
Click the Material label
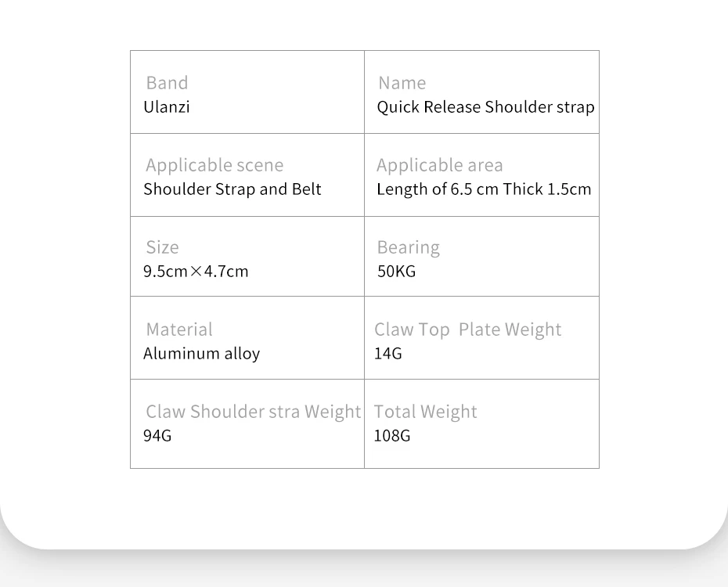click(x=179, y=329)
